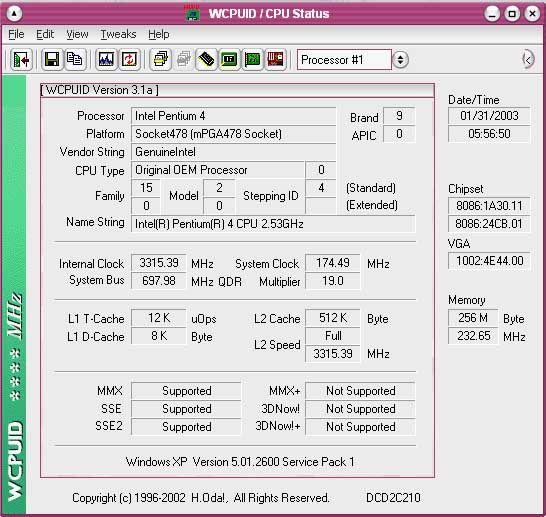The width and height of the screenshot is (546, 517).
Task: Click the VGA value 1002:4E44.00
Action: [489, 261]
